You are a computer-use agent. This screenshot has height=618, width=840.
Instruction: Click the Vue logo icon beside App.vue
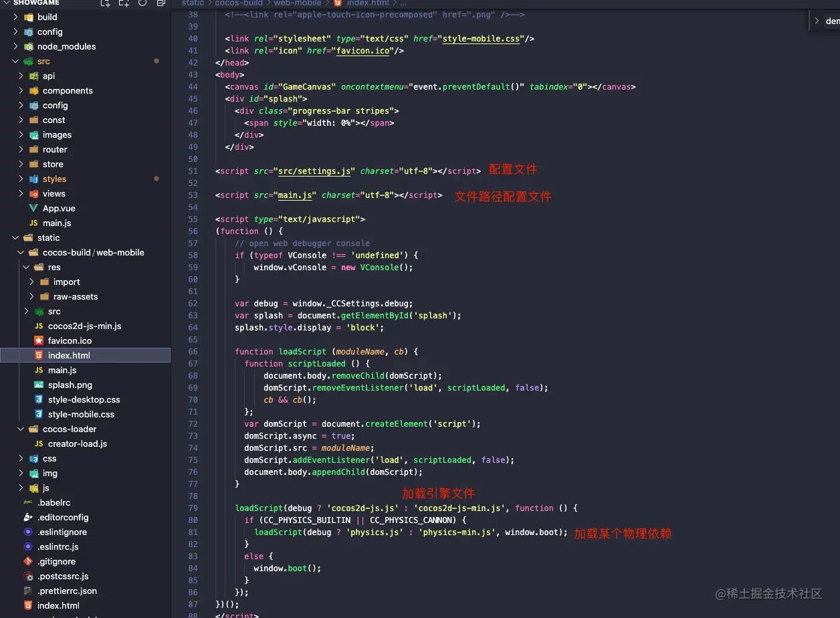[x=33, y=208]
